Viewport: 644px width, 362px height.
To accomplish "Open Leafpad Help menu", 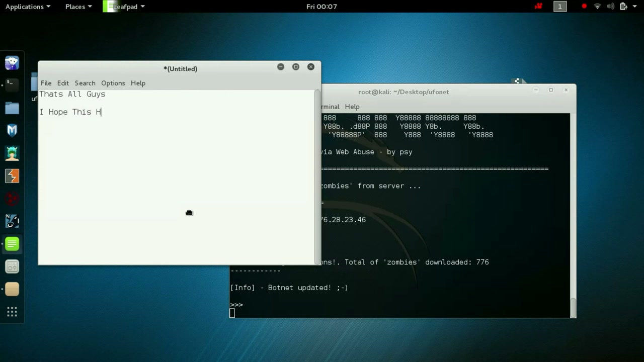I will [x=138, y=83].
